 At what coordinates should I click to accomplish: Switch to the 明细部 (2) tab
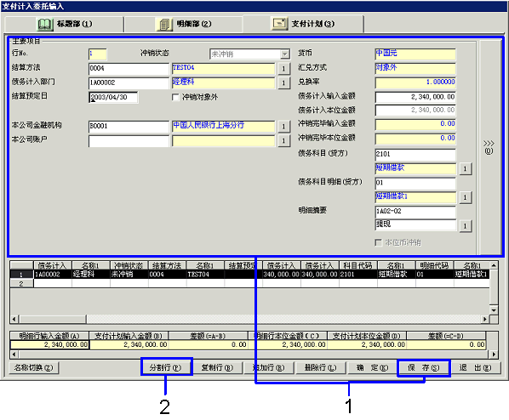(184, 24)
